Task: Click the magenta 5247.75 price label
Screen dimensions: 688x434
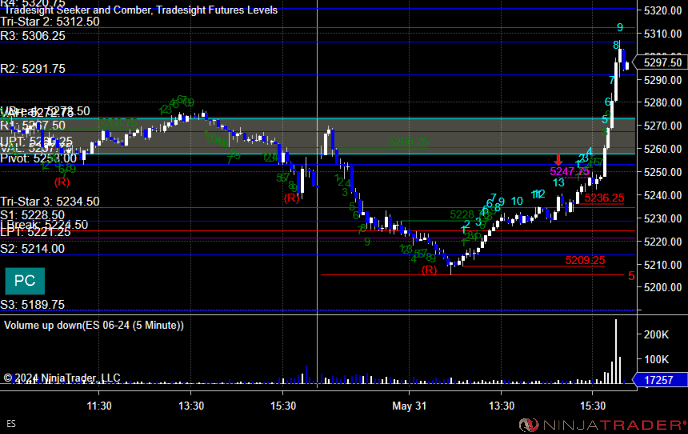Action: click(570, 172)
